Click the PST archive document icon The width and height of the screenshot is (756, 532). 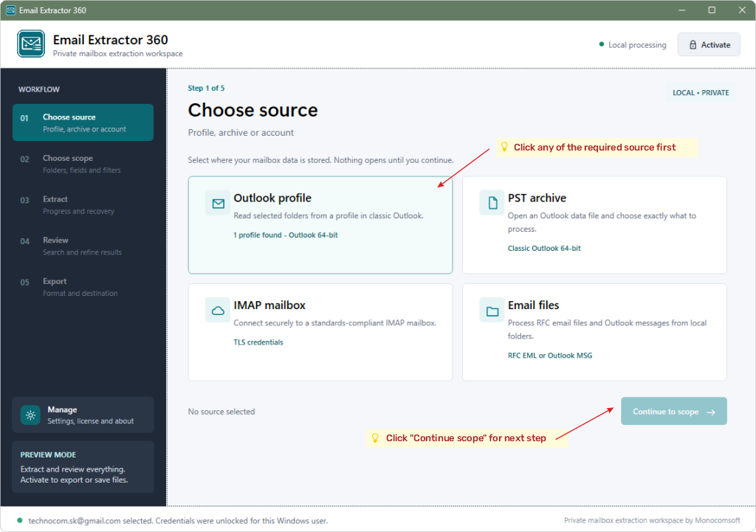(492, 203)
